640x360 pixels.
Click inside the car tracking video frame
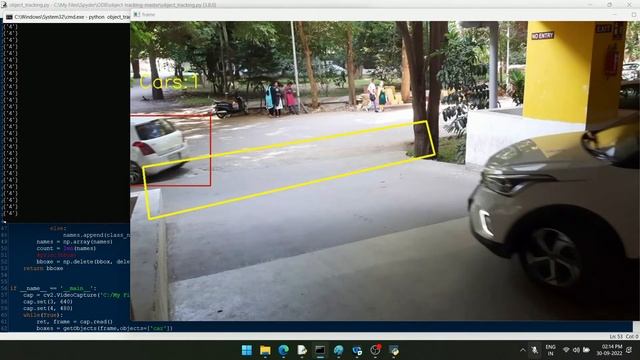tap(384, 171)
